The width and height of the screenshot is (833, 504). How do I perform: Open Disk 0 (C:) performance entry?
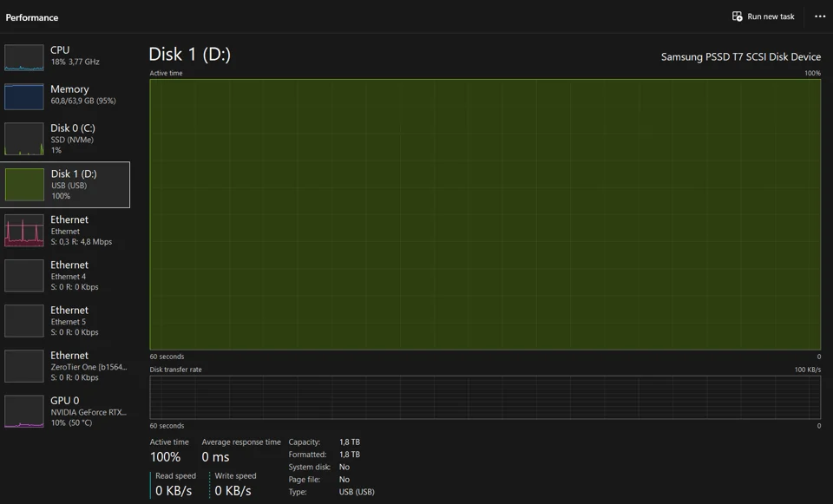point(65,139)
